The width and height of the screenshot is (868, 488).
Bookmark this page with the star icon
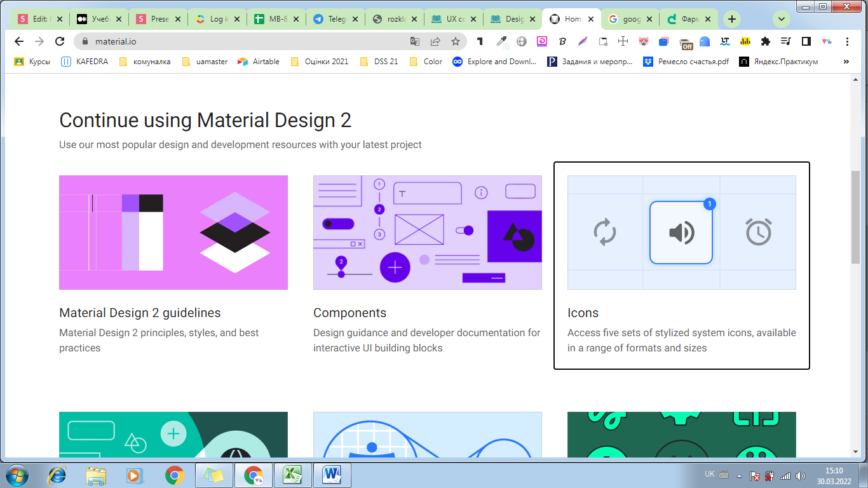(456, 41)
